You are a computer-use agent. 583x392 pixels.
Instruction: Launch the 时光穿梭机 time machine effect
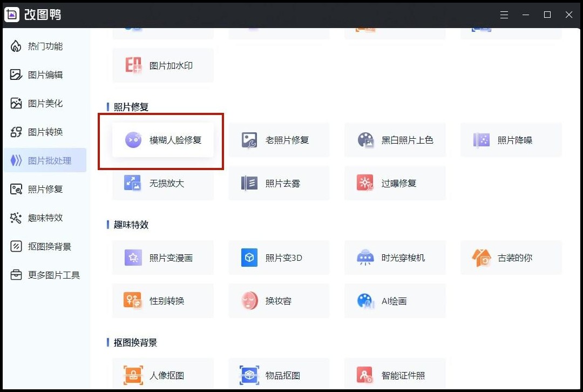tap(395, 258)
